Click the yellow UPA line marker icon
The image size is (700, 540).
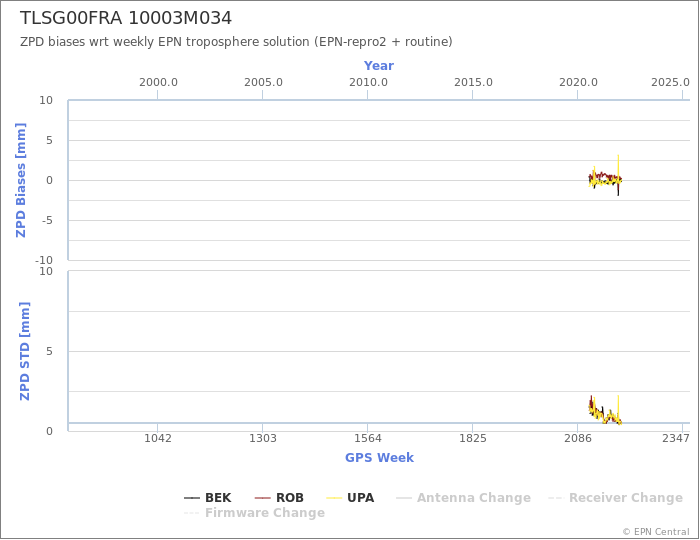tap(334, 498)
